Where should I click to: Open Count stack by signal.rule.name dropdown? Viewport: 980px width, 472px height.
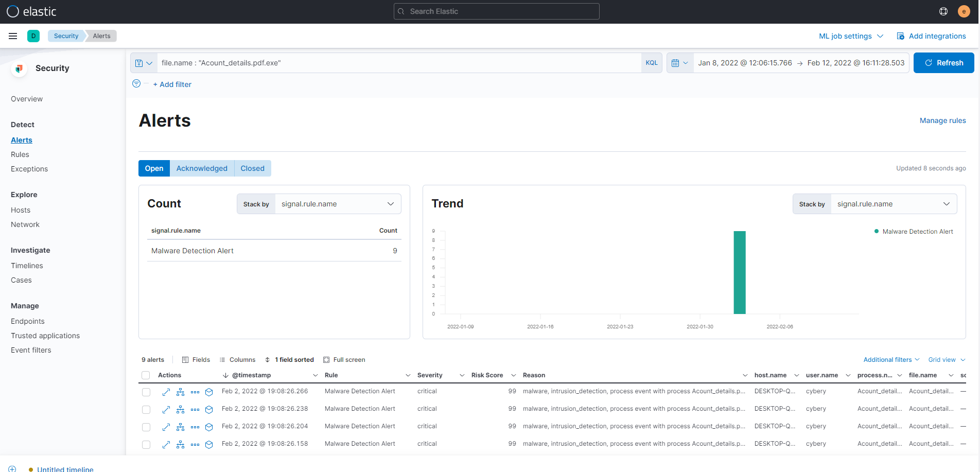coord(338,204)
